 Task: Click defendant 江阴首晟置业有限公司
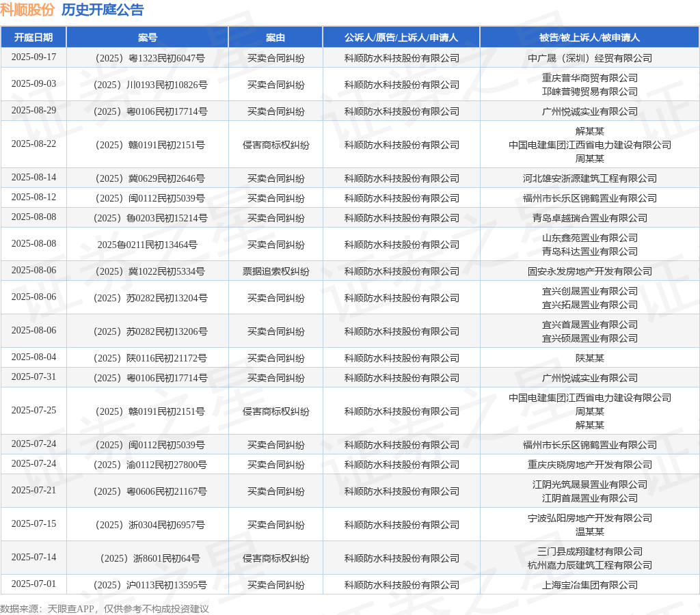pyautogui.click(x=590, y=498)
